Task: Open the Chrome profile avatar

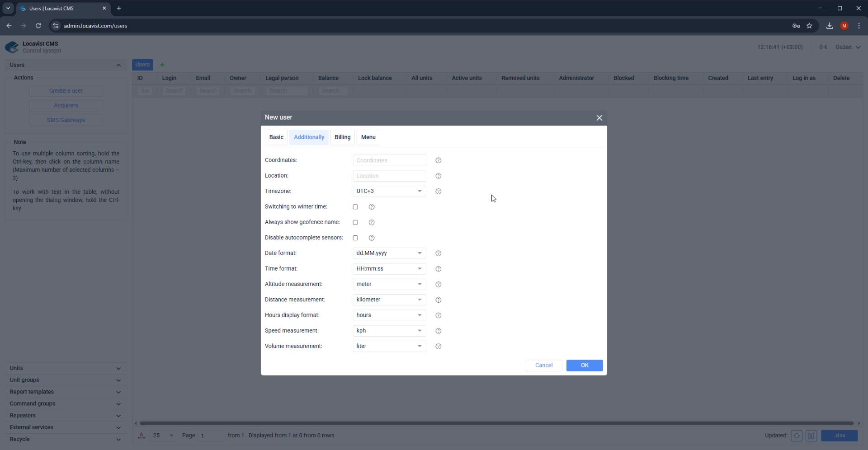Action: tap(844, 26)
